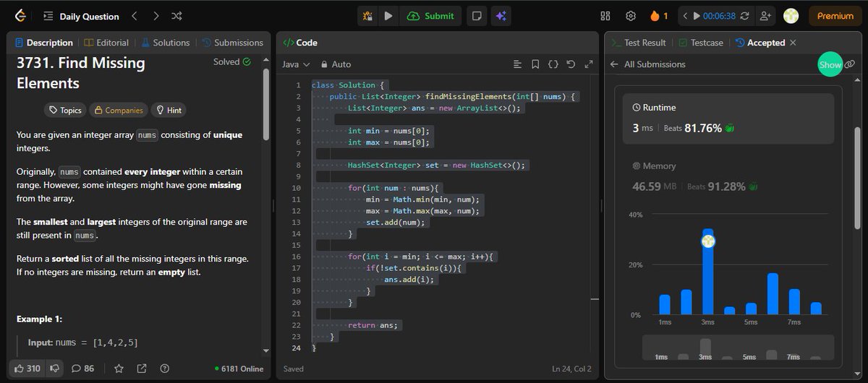Format the code with align icon
This screenshot has width=868, height=383.
pos(517,64)
